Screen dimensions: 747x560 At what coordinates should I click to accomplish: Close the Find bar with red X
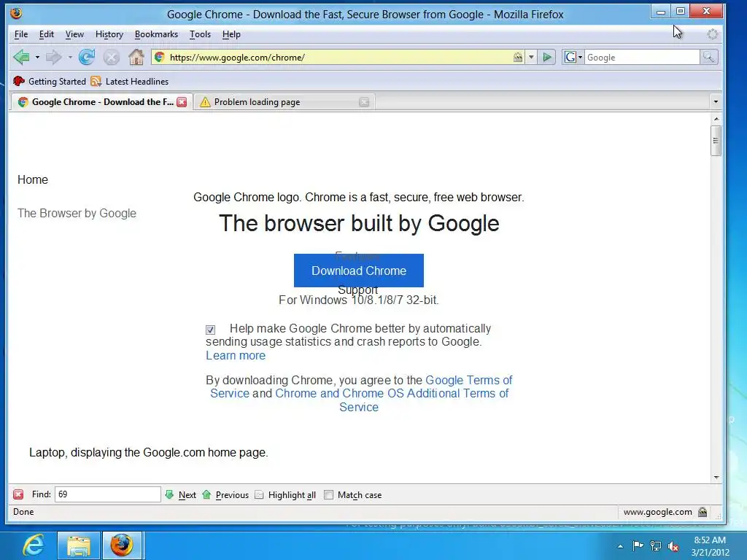point(18,494)
